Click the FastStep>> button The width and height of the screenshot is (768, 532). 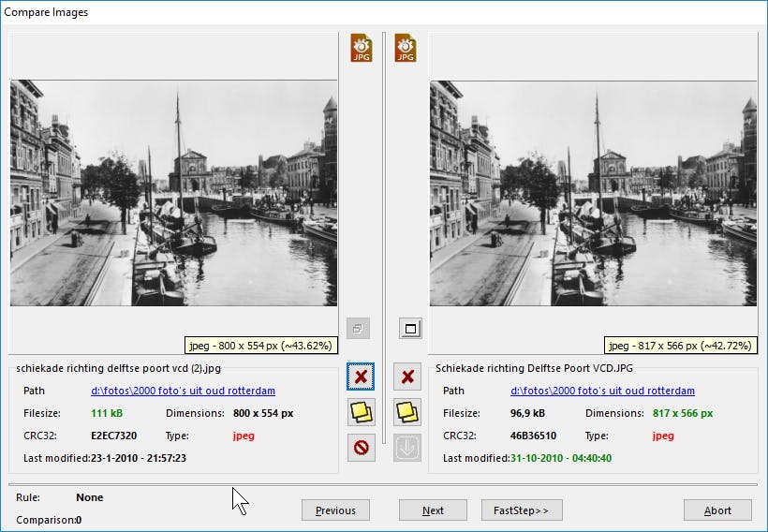pos(522,510)
